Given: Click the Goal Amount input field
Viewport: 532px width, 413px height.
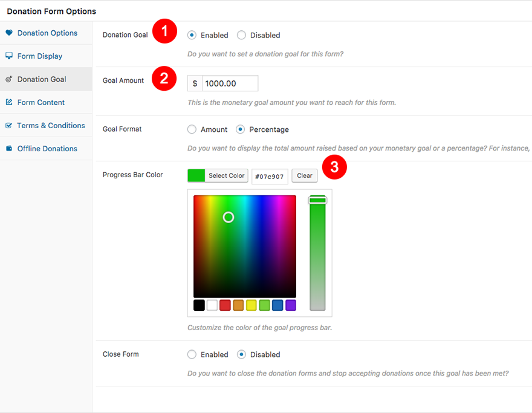Looking at the screenshot, I should [230, 83].
